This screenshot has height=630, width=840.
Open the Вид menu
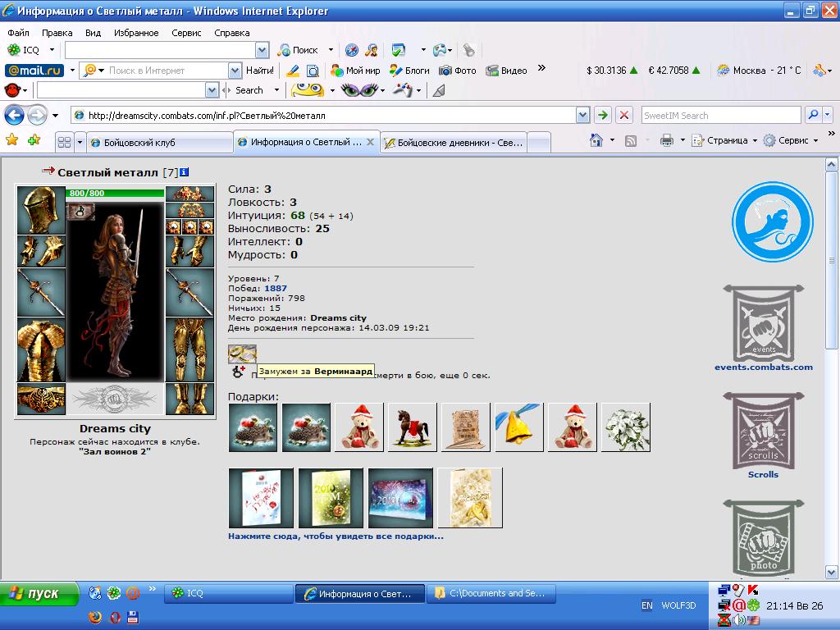pyautogui.click(x=93, y=33)
